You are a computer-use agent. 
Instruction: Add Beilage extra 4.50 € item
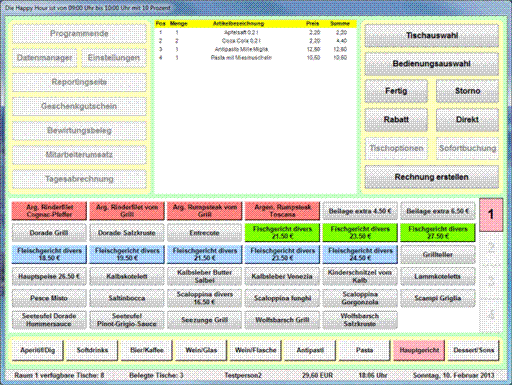[360, 211]
